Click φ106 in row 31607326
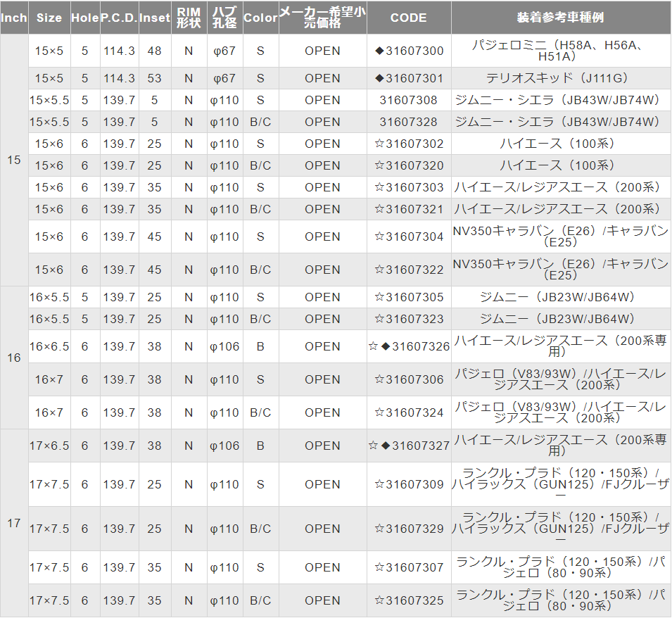Image resolution: width=672 pixels, height=618 pixels. click(x=225, y=347)
